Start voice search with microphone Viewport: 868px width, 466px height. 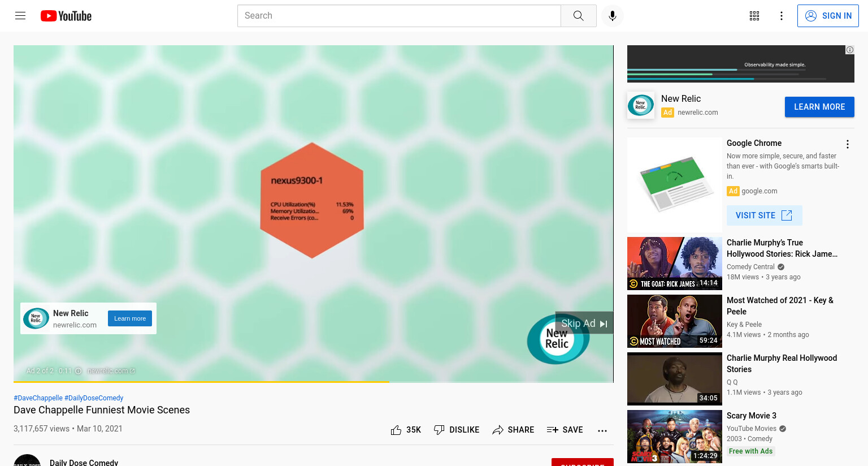point(613,16)
